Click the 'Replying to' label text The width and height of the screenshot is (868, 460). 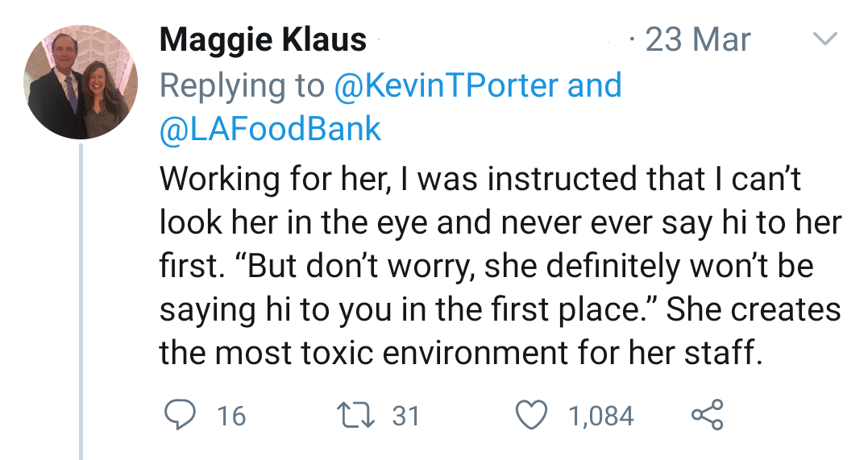click(242, 85)
